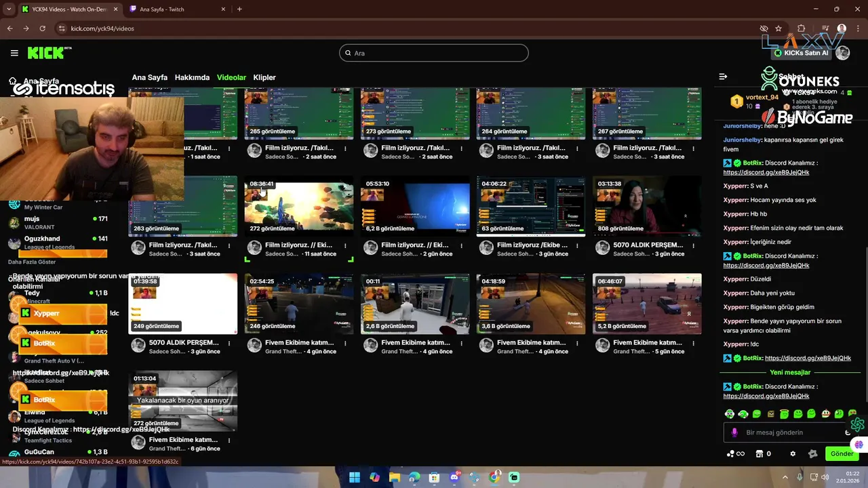This screenshot has height=488, width=868.
Task: Open Chrome three-dot menu
Action: click(x=857, y=28)
